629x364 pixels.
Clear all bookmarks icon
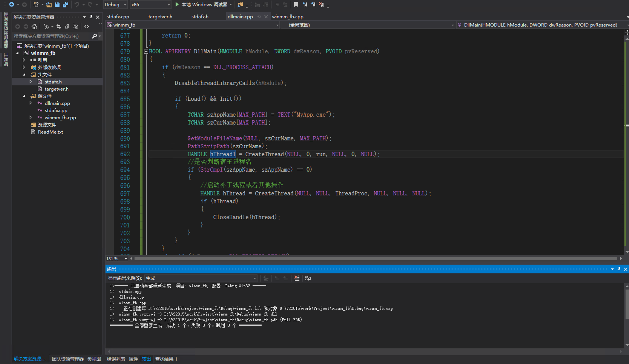[321, 5]
